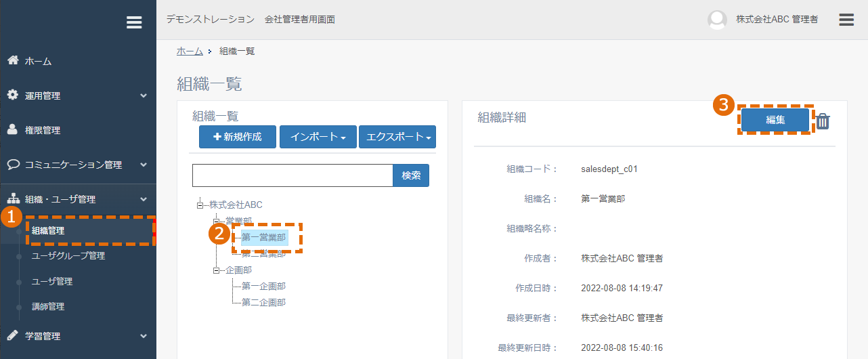Click 新規作成 button
Viewport: 868px width, 359px height.
click(x=238, y=136)
